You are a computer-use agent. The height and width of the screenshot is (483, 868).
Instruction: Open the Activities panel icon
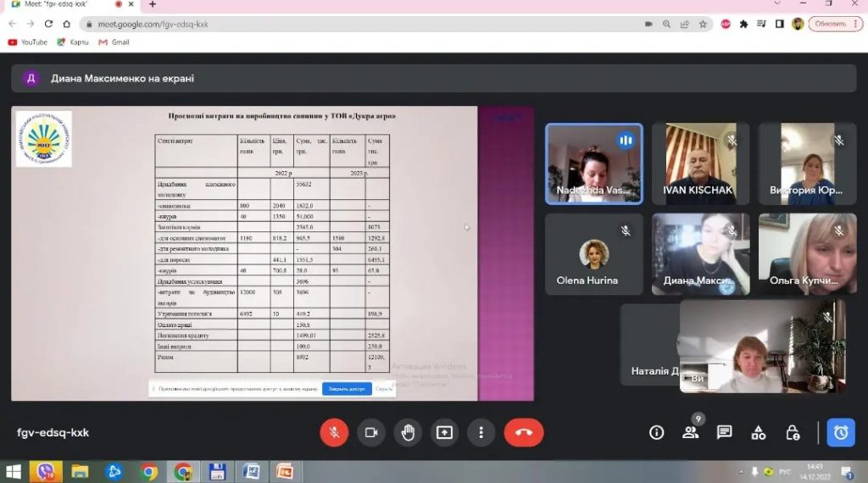(x=759, y=432)
